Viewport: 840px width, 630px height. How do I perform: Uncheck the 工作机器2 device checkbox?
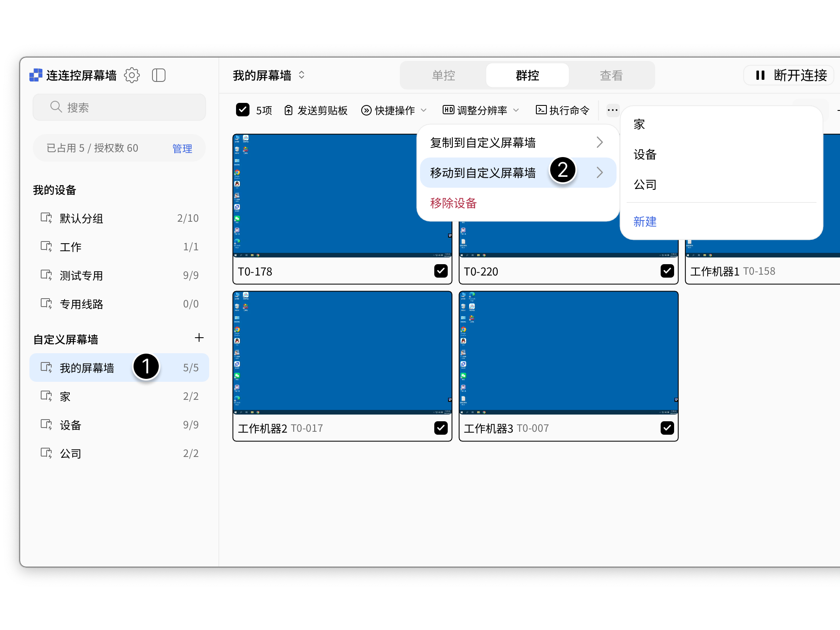[441, 428]
